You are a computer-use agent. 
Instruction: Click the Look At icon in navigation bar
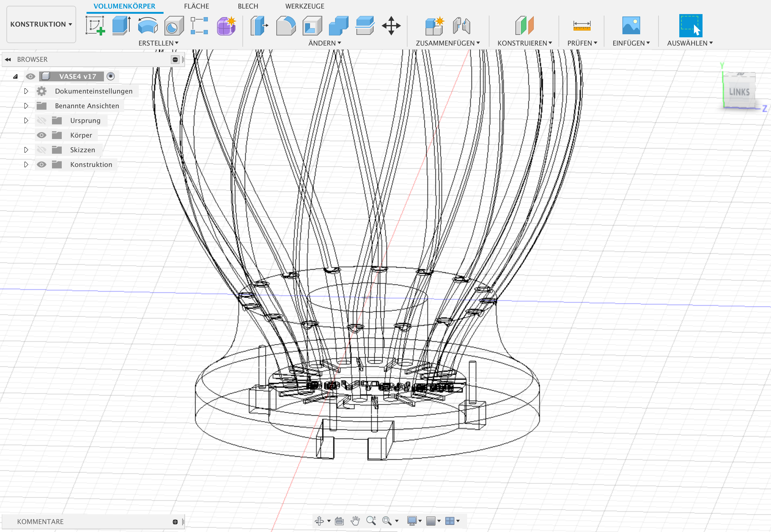tap(339, 521)
